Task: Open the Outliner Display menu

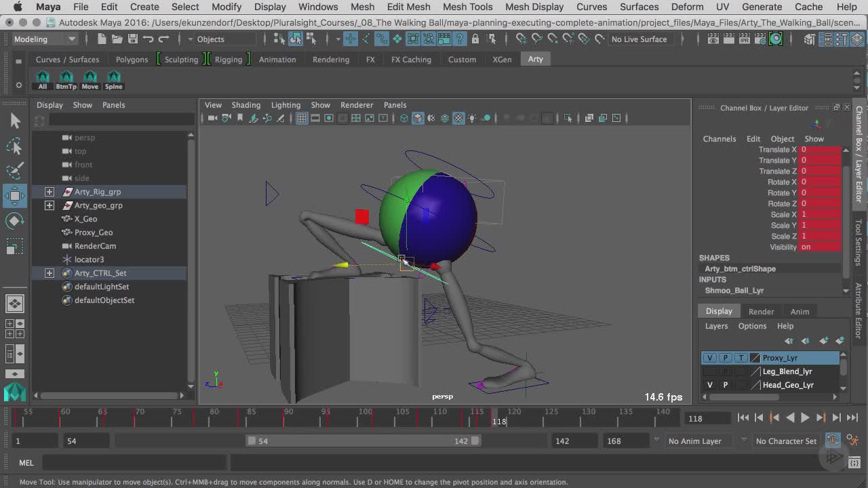Action: [50, 105]
